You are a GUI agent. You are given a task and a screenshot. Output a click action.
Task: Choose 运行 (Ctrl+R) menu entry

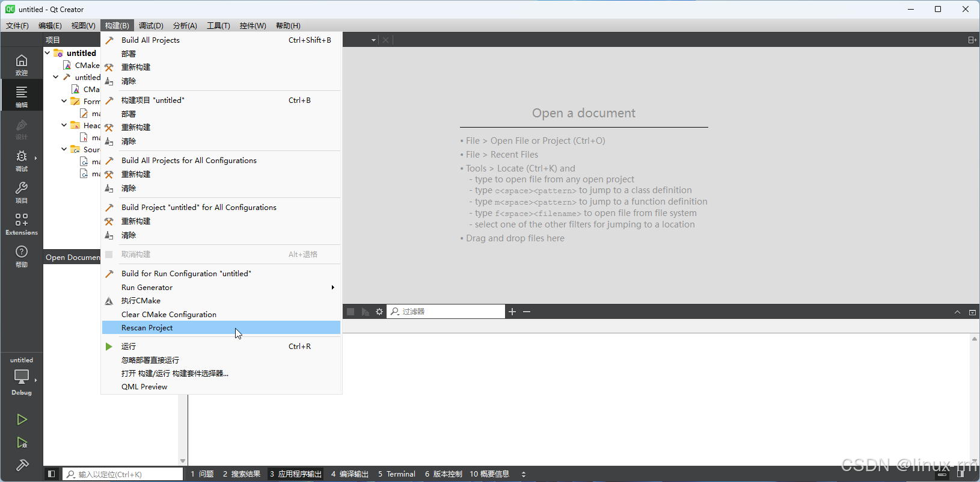(x=221, y=347)
